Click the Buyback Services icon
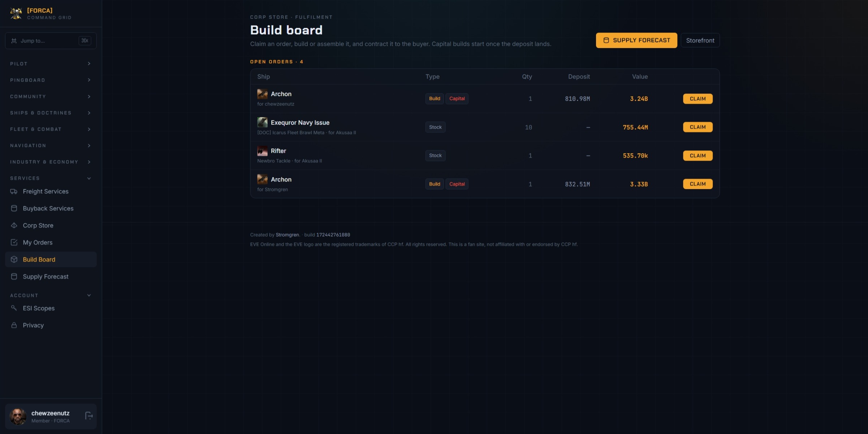This screenshot has width=868, height=434. (x=14, y=209)
